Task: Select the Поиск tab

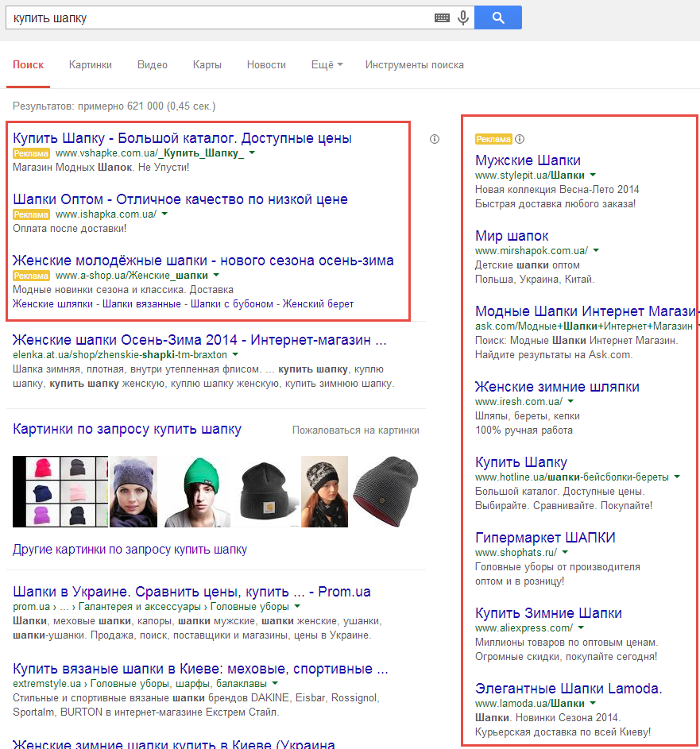Action: [28, 65]
